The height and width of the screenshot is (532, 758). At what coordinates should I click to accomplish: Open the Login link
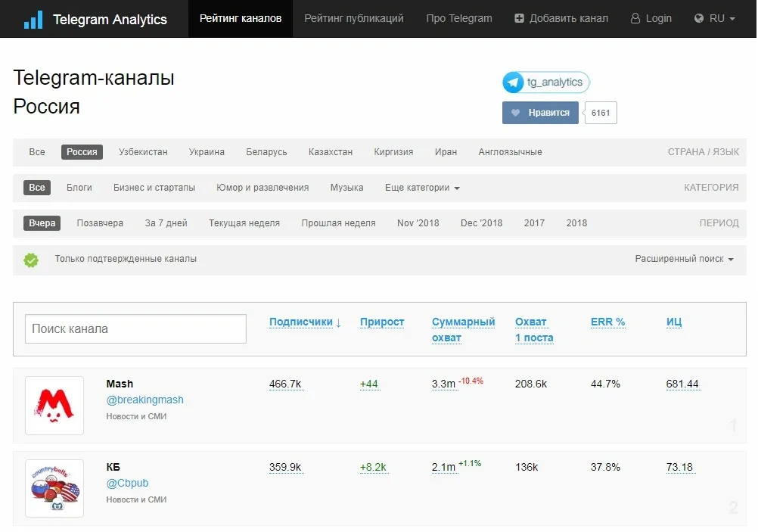click(x=651, y=18)
